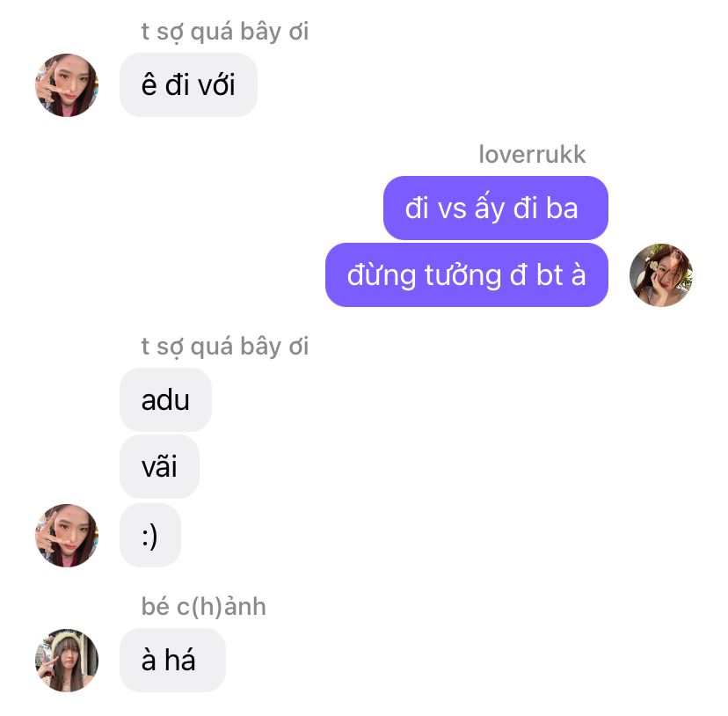Tap the word 'ấy' in the purple bubble
Viewport: 728px width, 716px height.
click(x=490, y=208)
